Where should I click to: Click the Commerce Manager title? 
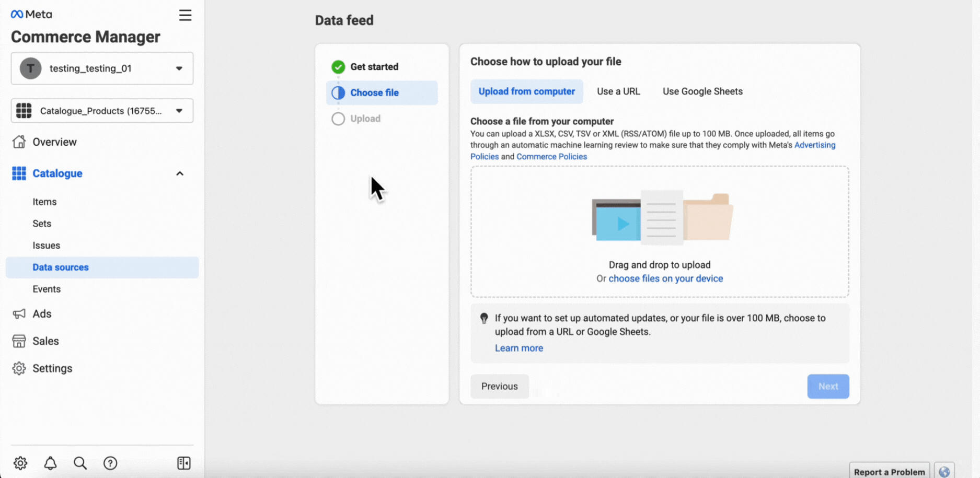[86, 37]
